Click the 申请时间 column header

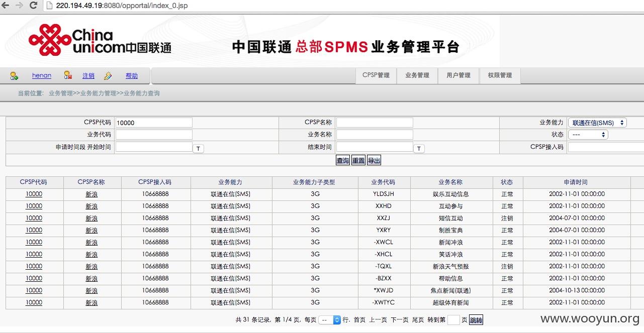576,182
